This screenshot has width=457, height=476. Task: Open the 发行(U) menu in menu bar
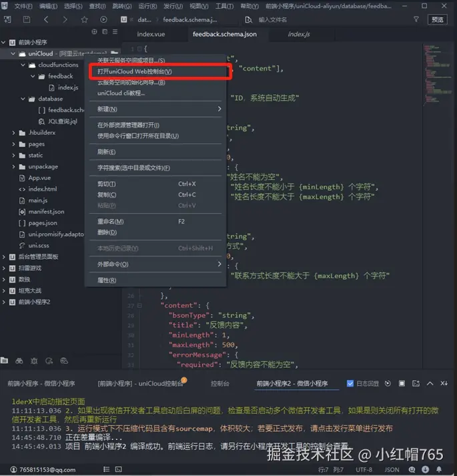pos(173,6)
